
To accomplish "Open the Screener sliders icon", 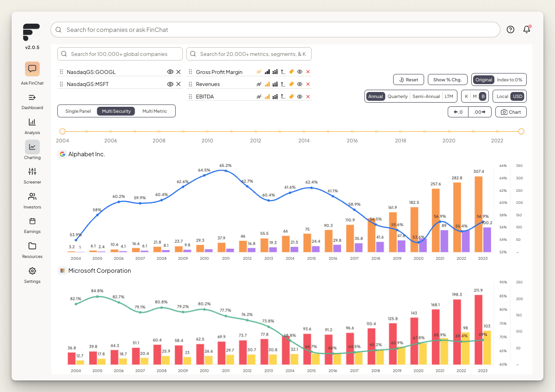I will click(x=32, y=171).
